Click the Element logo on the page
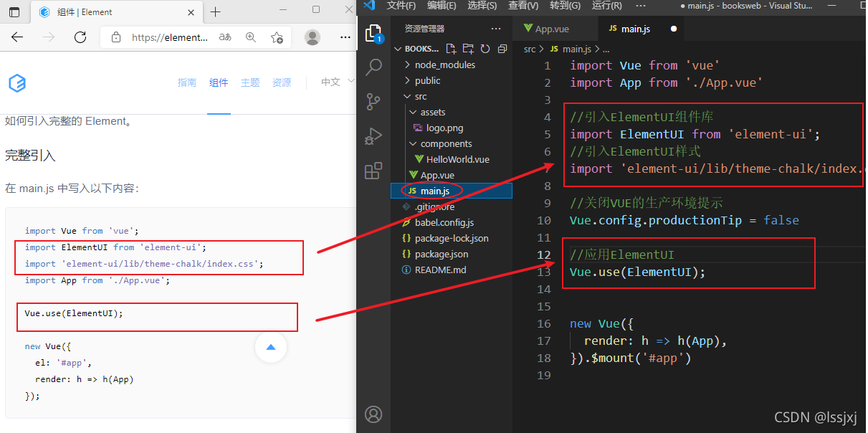The width and height of the screenshot is (868, 433). pyautogui.click(x=17, y=83)
